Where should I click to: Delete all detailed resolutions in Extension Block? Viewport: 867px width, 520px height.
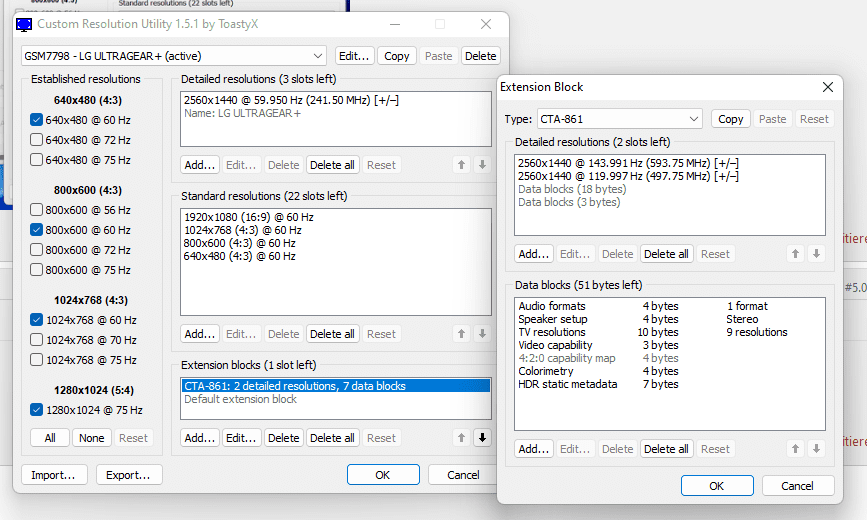[666, 254]
